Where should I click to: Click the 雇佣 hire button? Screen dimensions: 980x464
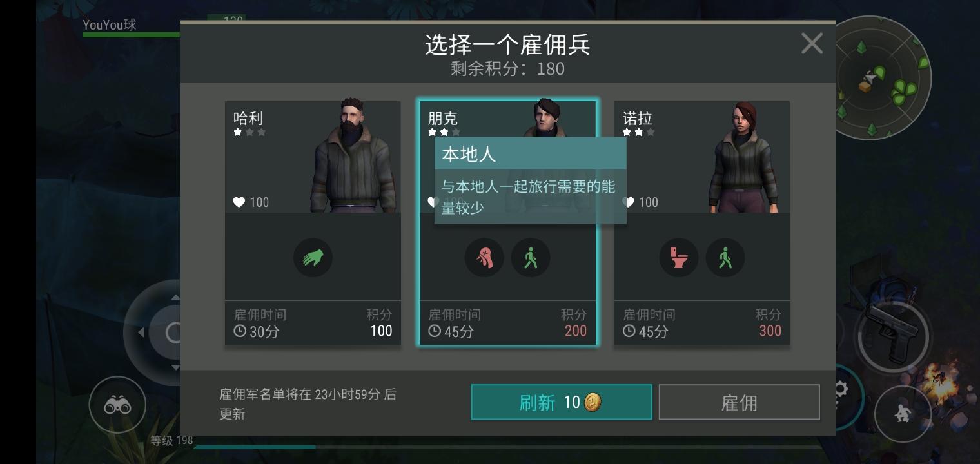click(x=739, y=402)
